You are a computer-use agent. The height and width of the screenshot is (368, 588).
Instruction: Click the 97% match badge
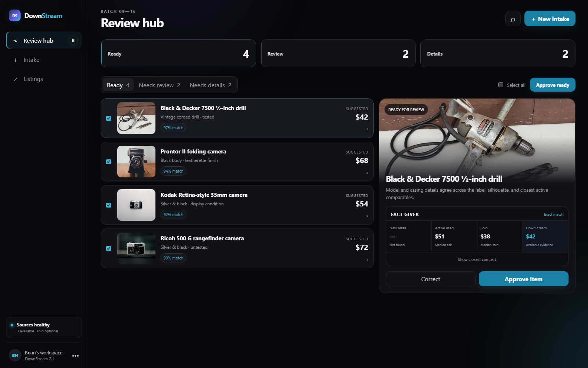coord(173,128)
